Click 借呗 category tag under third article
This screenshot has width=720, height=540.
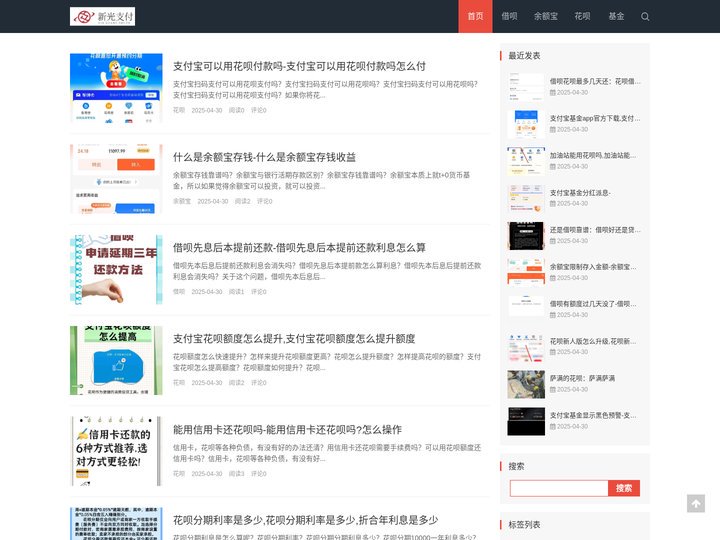(x=179, y=292)
